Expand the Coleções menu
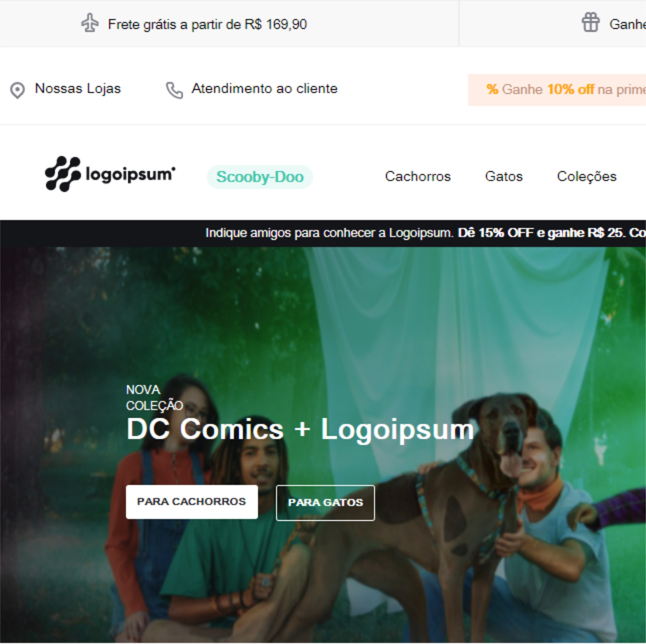Screen dimensions: 646x644 (x=587, y=176)
